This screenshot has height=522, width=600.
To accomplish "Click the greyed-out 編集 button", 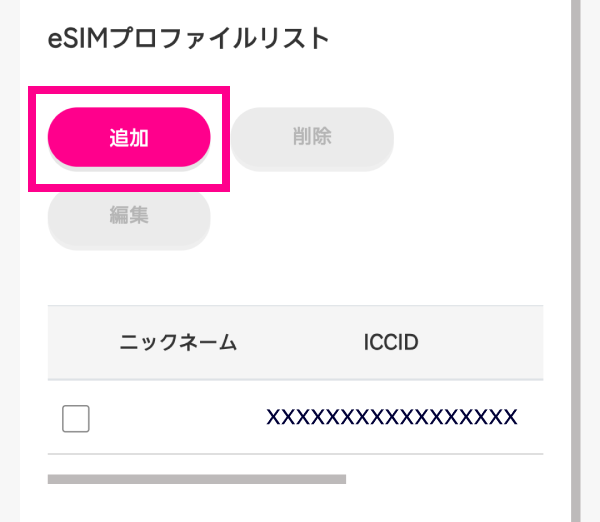I will [129, 215].
